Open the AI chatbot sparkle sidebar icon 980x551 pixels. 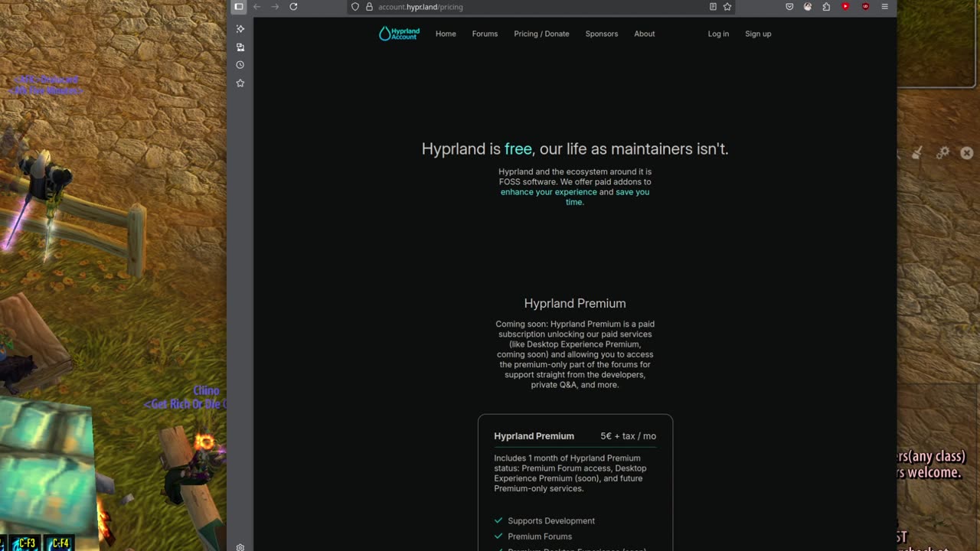240,29
